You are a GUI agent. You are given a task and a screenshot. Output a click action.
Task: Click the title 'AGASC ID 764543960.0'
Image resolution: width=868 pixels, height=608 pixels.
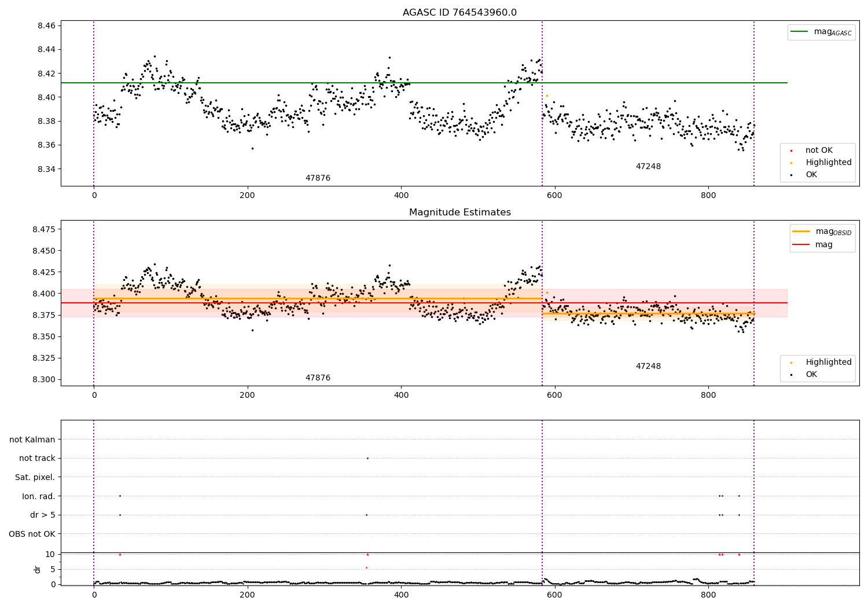pyautogui.click(x=459, y=13)
